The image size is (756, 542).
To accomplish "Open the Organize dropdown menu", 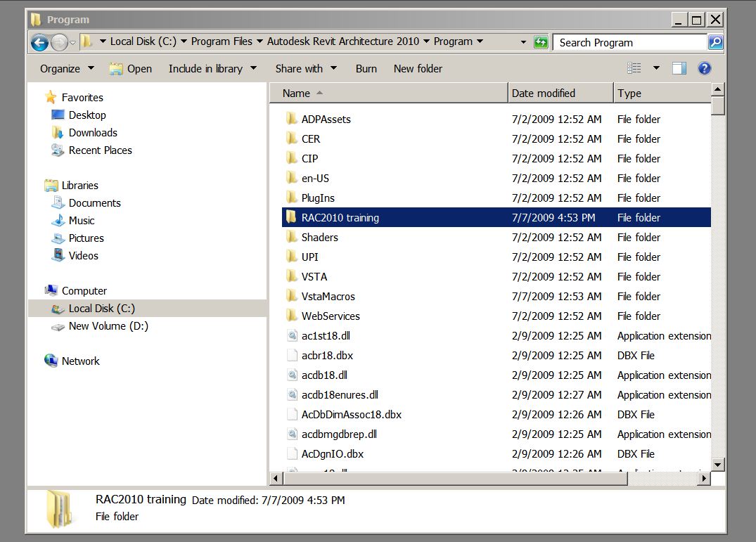I will [x=67, y=69].
